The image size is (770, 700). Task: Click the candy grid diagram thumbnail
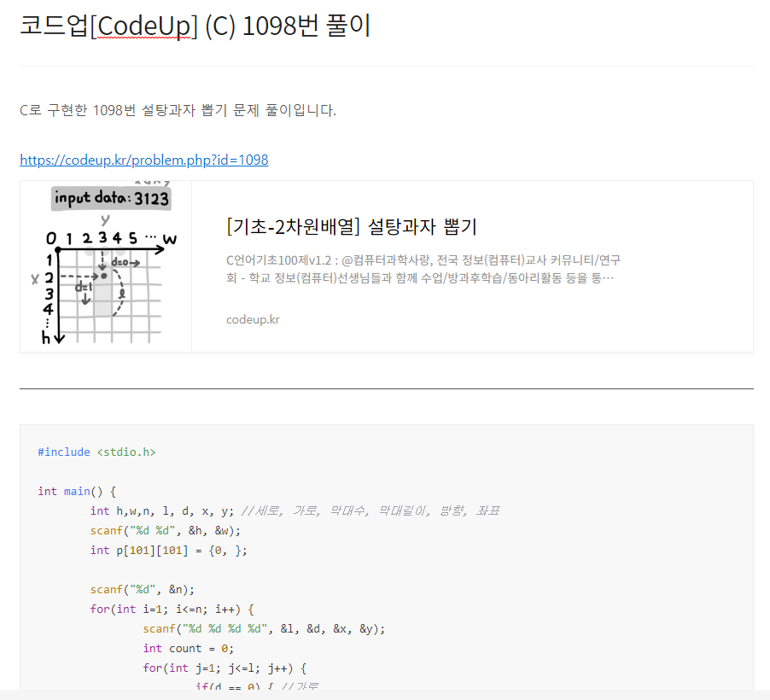(106, 265)
